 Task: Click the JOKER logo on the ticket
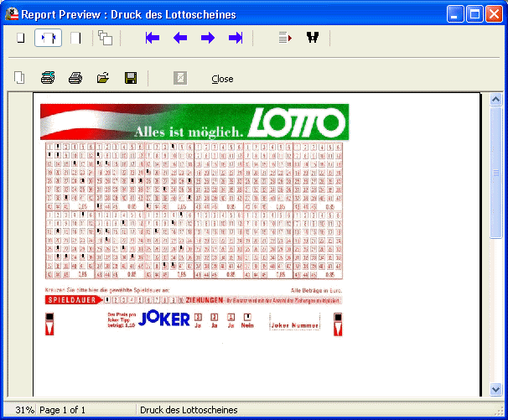[x=164, y=319]
